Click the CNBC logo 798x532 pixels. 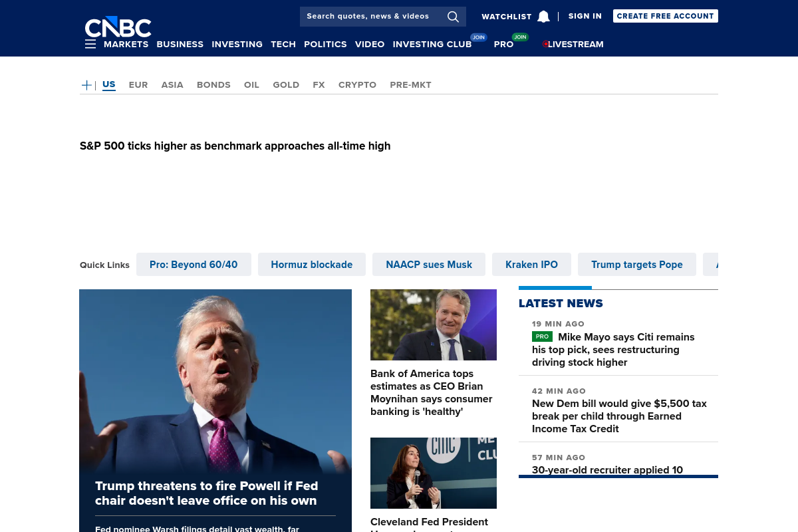click(118, 27)
